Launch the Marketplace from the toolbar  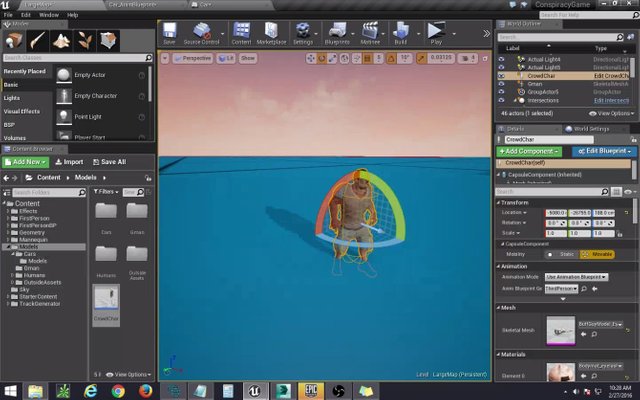click(x=271, y=33)
